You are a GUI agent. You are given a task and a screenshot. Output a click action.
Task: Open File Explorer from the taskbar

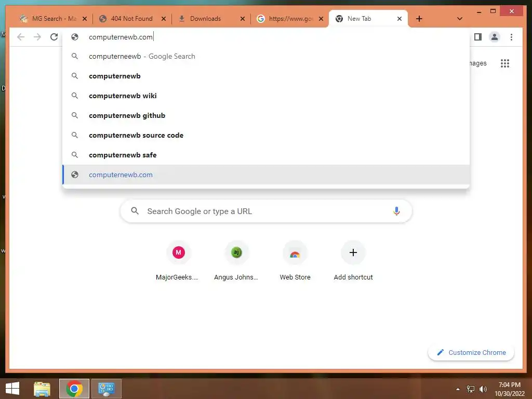click(x=42, y=389)
